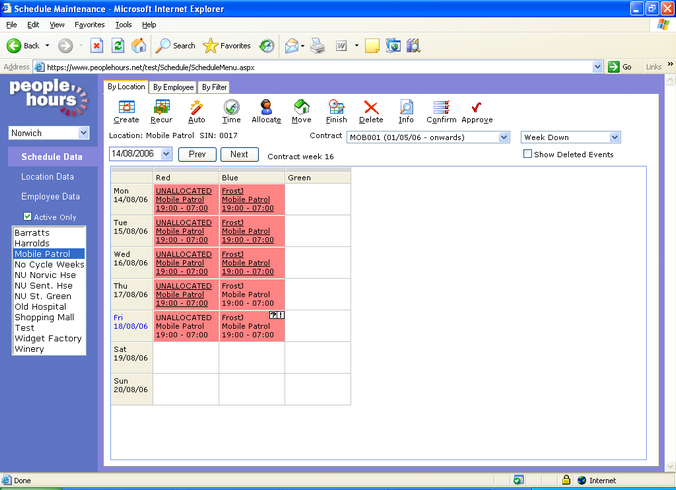Click the Approve checkmark icon
This screenshot has height=490, width=676.
(x=477, y=107)
